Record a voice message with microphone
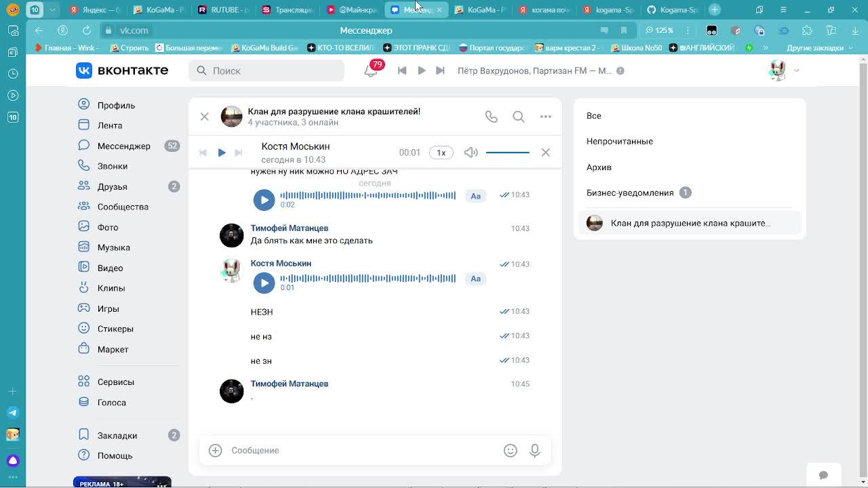The width and height of the screenshot is (868, 488). click(535, 450)
